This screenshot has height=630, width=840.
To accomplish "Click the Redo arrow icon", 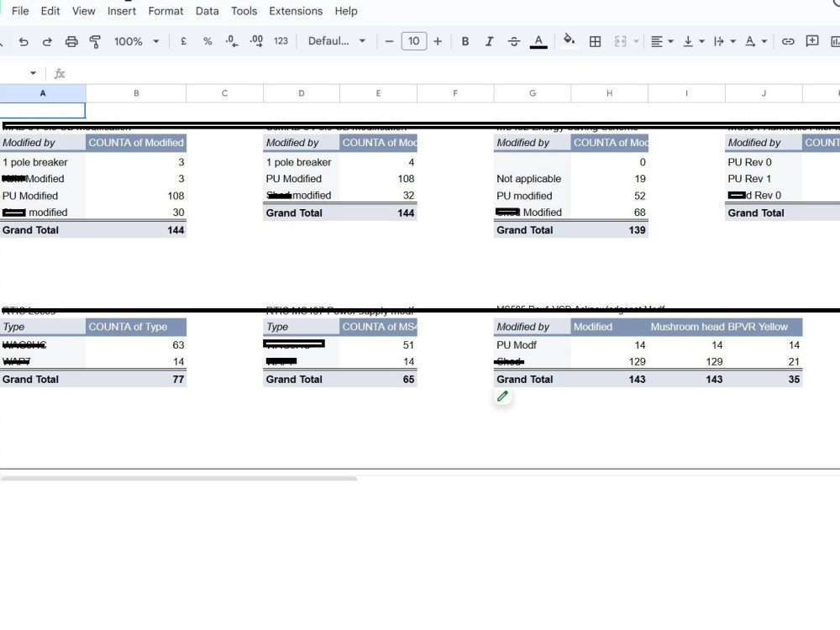I will 47,41.
